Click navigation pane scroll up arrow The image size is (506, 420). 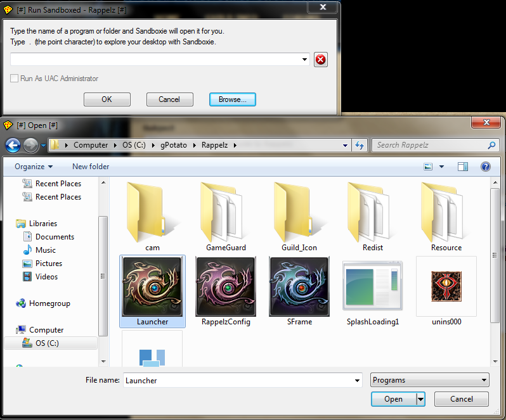point(103,183)
